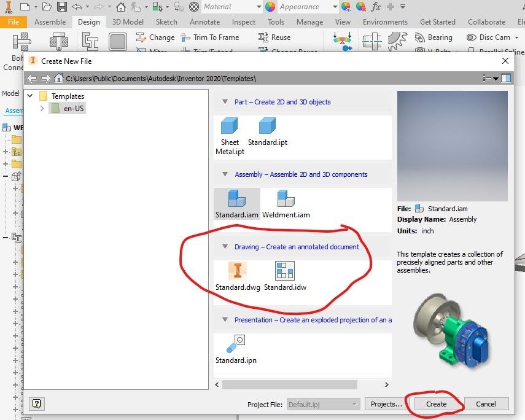Click the Change frame member tool
Image resolution: width=525 pixels, height=420 pixels.
coord(155,37)
